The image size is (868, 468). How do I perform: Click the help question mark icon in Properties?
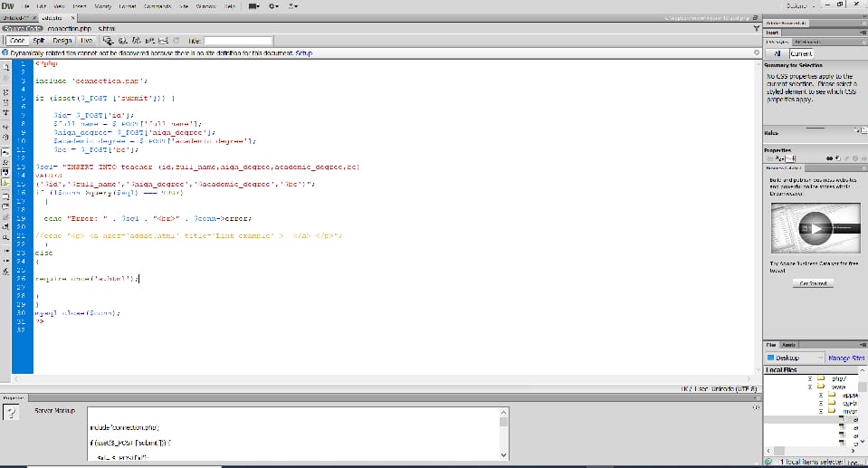click(x=12, y=413)
